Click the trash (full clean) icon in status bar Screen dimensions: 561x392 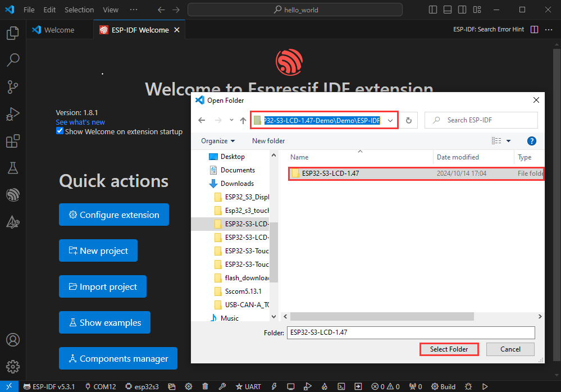(x=205, y=386)
